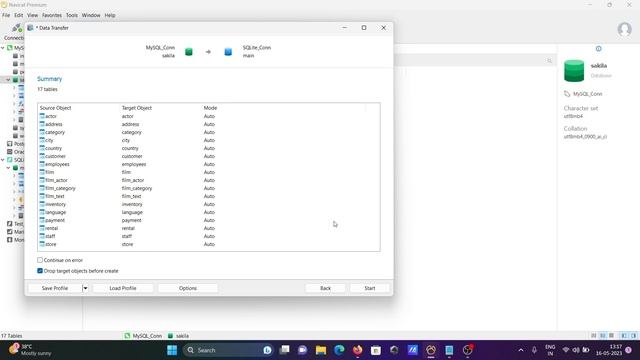Select the customer row's Auto mode cell
This screenshot has height=360, width=640.
click(209, 156)
